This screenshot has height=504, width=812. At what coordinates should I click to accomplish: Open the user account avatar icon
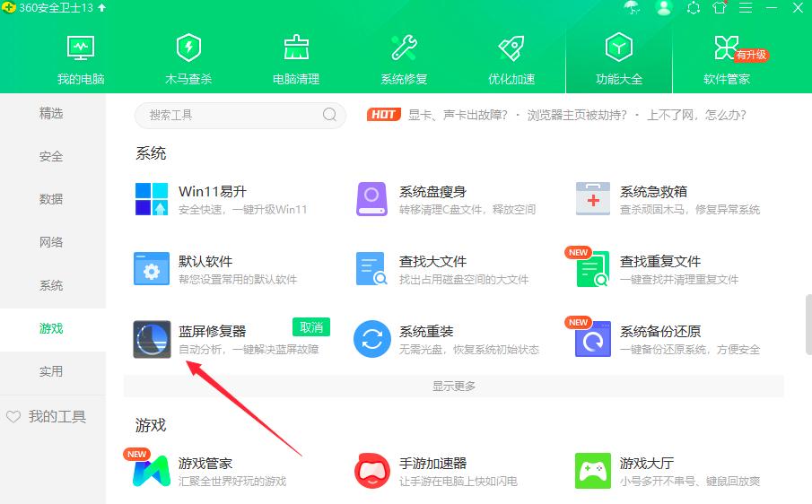tap(664, 8)
